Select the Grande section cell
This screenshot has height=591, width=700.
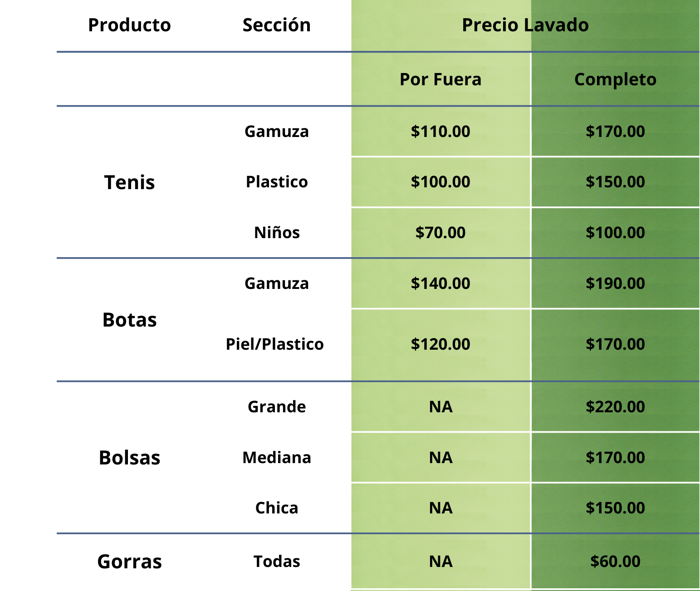click(277, 407)
